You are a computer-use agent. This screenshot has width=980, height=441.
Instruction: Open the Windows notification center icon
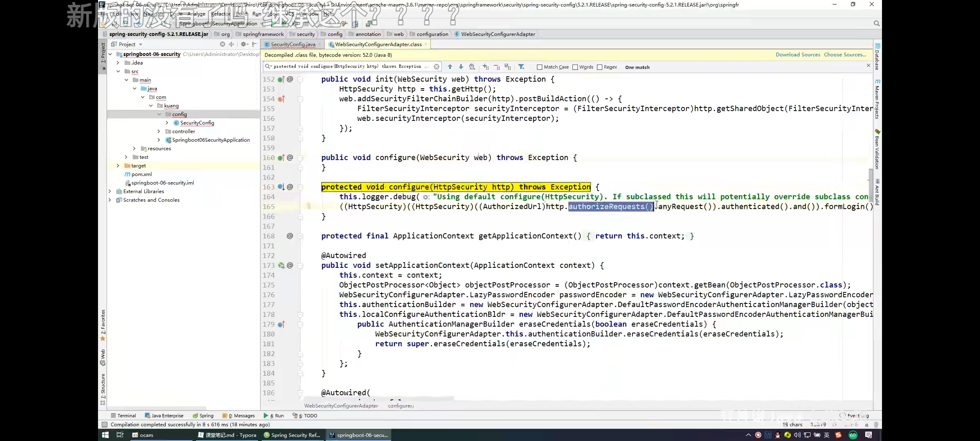[869, 435]
